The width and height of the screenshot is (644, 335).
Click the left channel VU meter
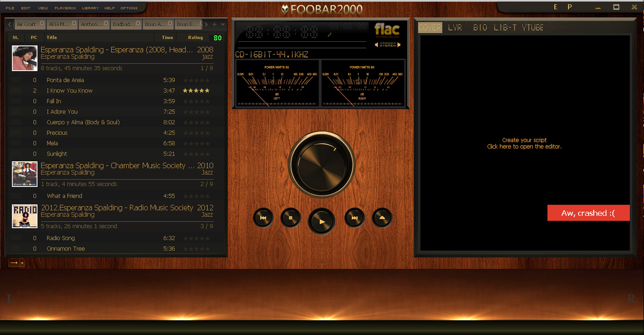pos(277,83)
